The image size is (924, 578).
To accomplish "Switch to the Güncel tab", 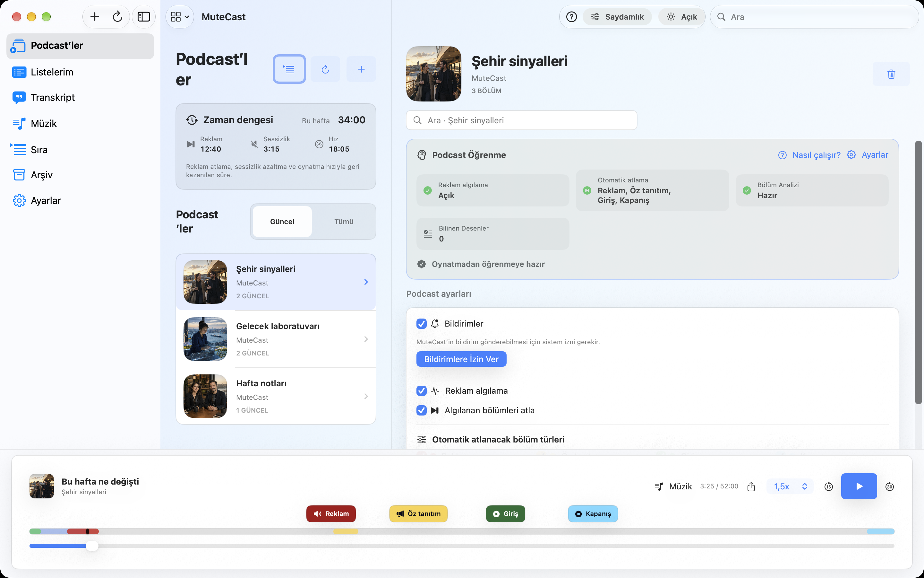I will [282, 222].
